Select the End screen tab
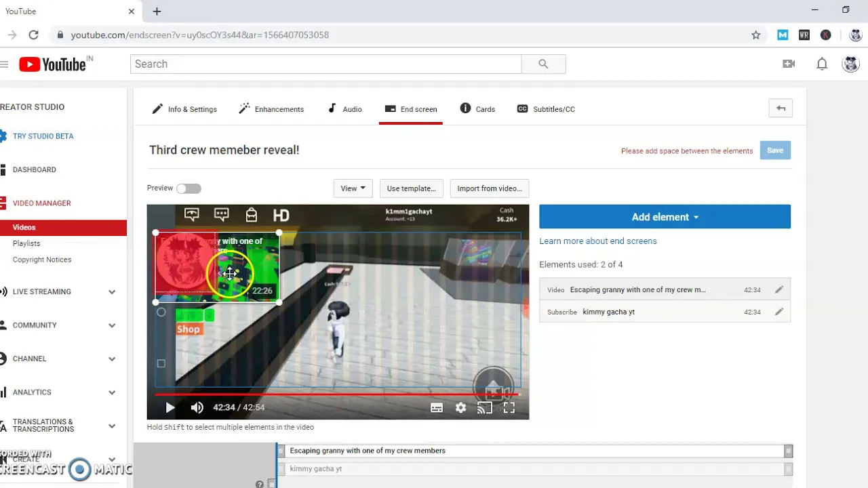Screen dimensions: 868x488 (411, 109)
